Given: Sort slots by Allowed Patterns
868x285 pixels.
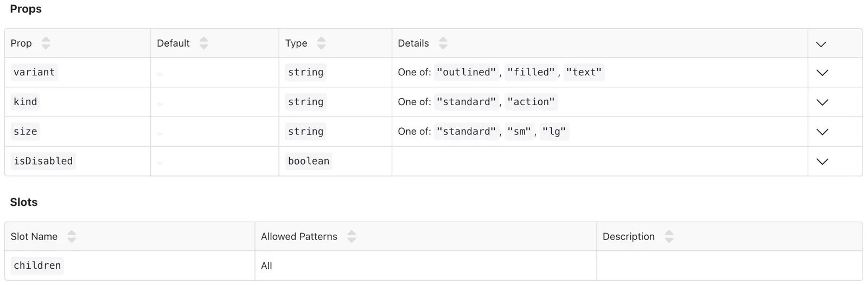Looking at the screenshot, I should click(x=352, y=236).
